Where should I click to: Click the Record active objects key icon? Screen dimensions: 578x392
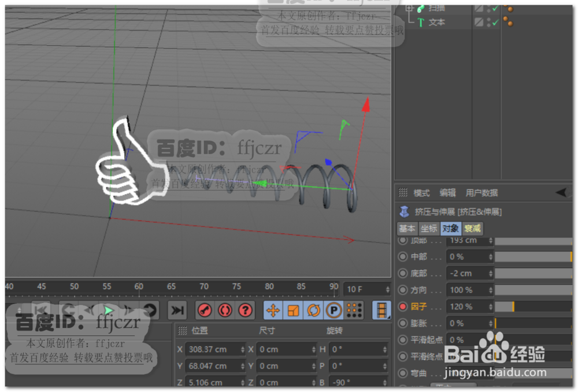tap(205, 310)
